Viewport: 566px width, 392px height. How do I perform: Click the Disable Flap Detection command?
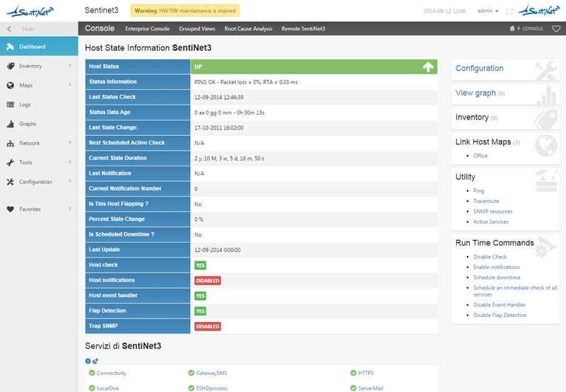[500, 315]
